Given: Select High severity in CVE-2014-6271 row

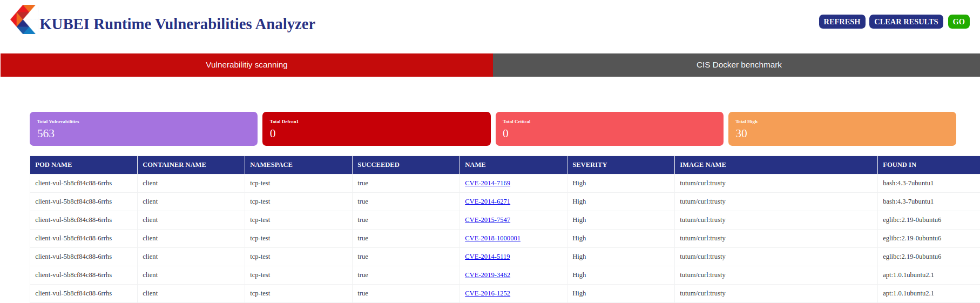Looking at the screenshot, I should 579,201.
